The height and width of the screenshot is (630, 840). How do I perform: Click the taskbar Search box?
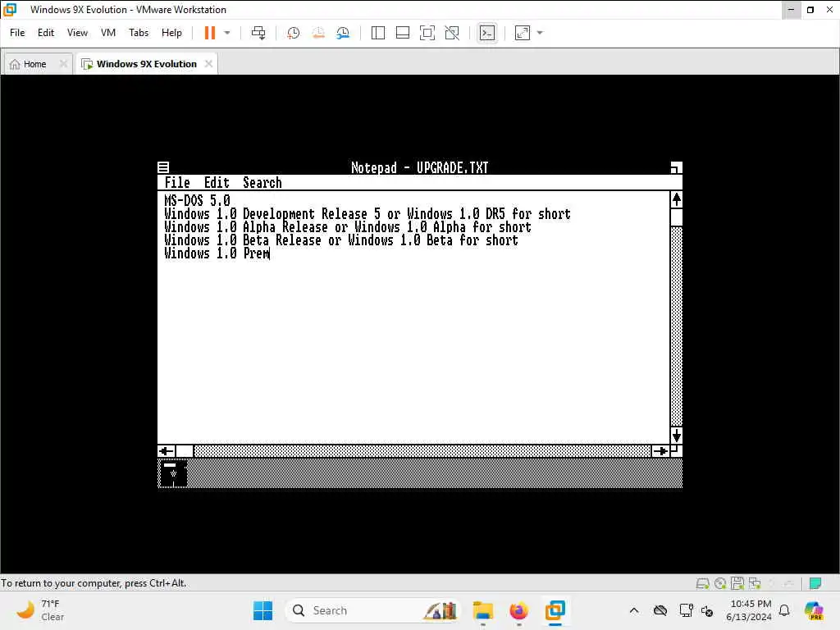[x=373, y=610]
